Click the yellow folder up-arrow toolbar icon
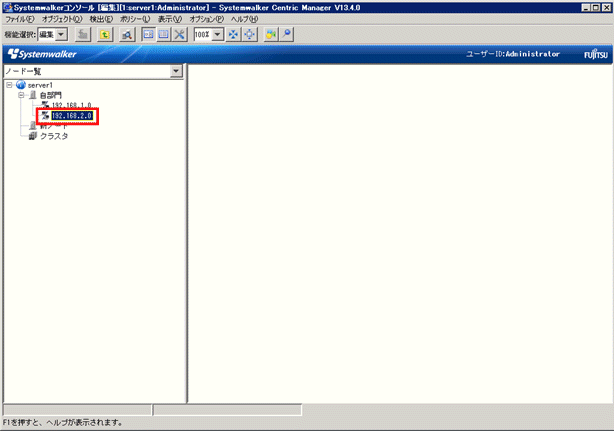This screenshot has width=614, height=431. click(x=105, y=34)
